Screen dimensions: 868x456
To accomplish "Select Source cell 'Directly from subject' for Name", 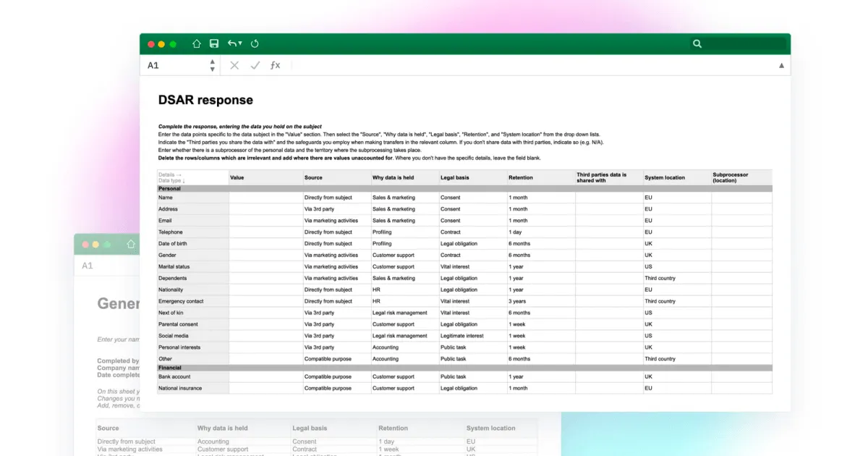I will 336,198.
